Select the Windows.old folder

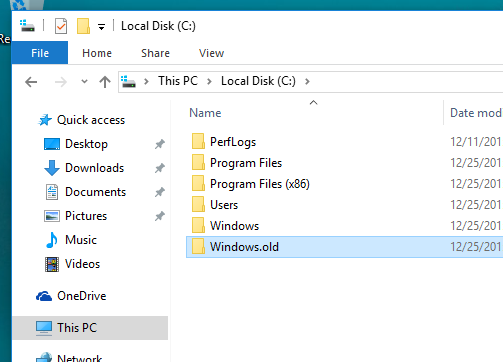coord(344,247)
